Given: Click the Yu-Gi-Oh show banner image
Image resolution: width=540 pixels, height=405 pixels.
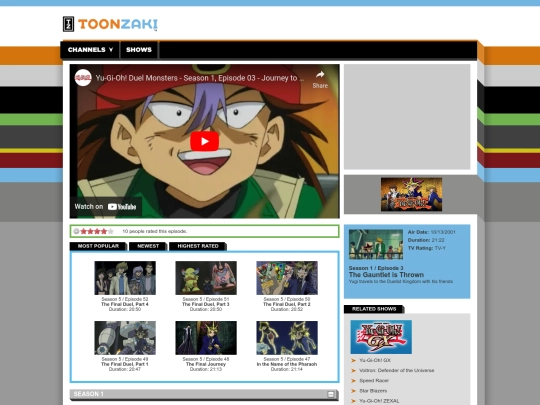Looking at the screenshot, I should (x=411, y=194).
